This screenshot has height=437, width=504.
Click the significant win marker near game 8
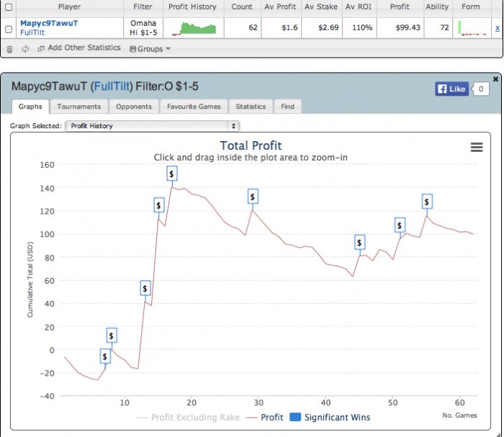(111, 335)
